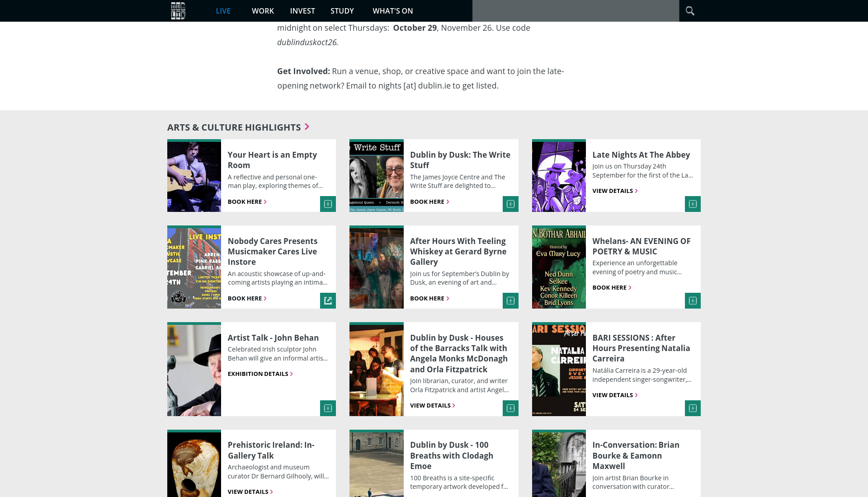868x497 pixels.
Task: Click plus icon on Dublin by Dusk: The Write Stuff card
Action: click(510, 204)
